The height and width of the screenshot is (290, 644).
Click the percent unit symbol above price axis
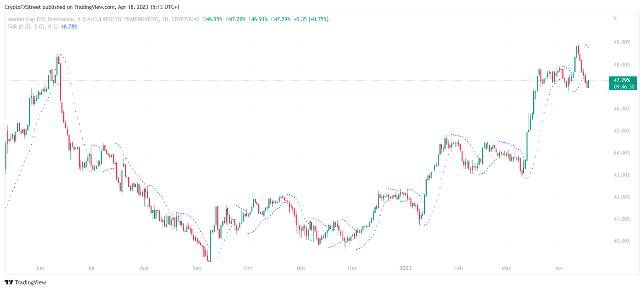point(615,18)
